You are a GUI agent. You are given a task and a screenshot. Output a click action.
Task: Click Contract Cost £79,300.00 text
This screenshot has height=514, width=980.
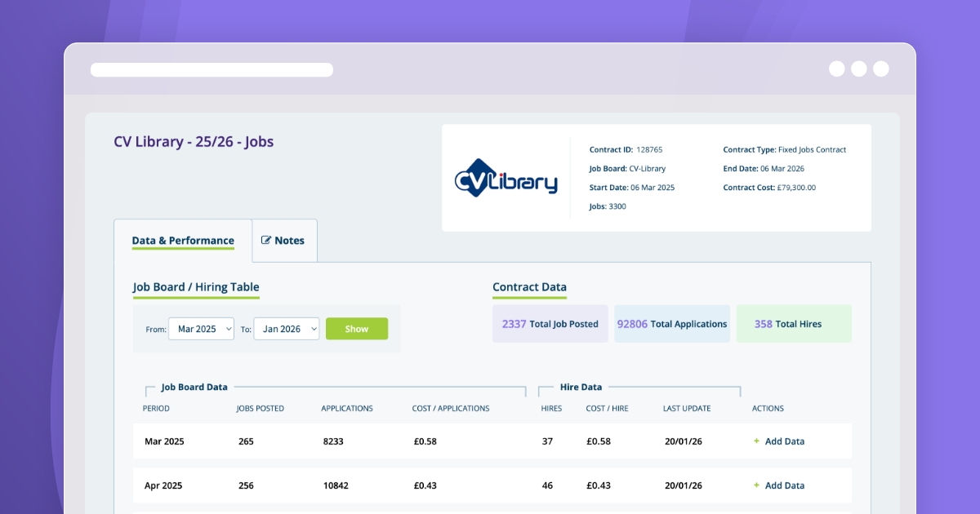point(769,188)
